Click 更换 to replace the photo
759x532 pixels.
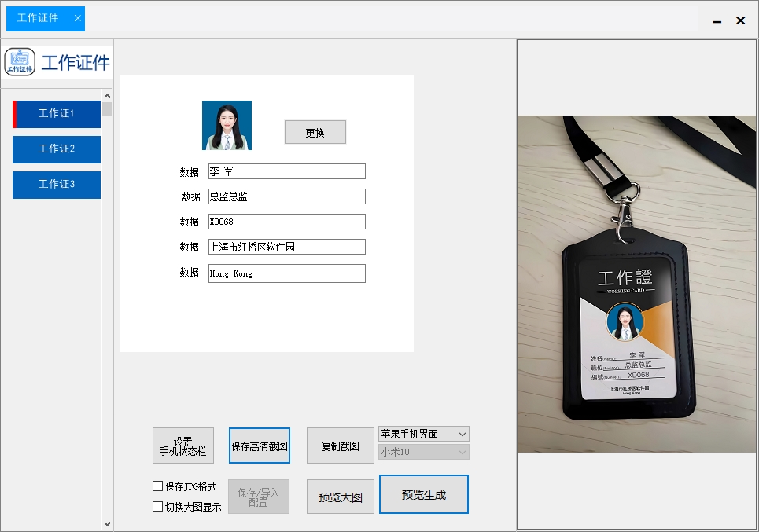[315, 132]
